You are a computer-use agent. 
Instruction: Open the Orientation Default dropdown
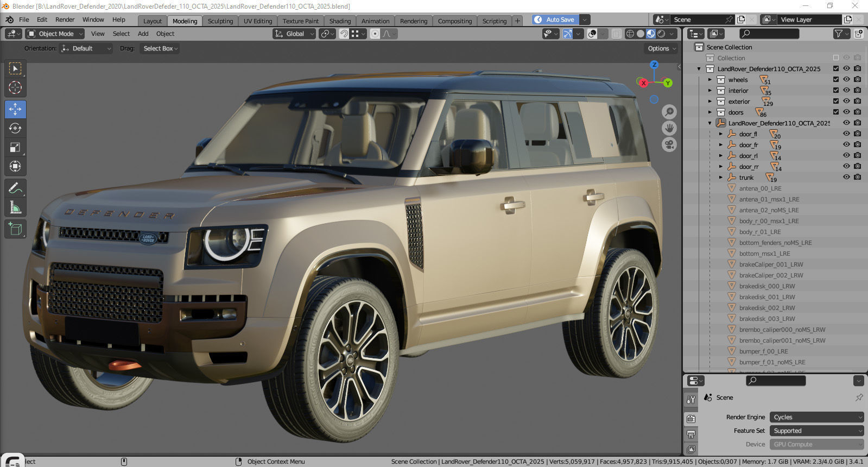[86, 48]
